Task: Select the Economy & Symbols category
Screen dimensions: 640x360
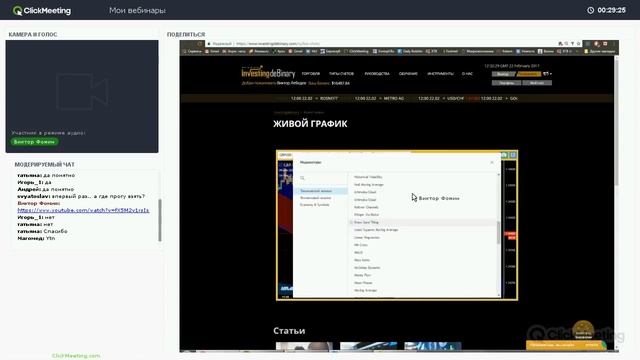Action: click(315, 205)
